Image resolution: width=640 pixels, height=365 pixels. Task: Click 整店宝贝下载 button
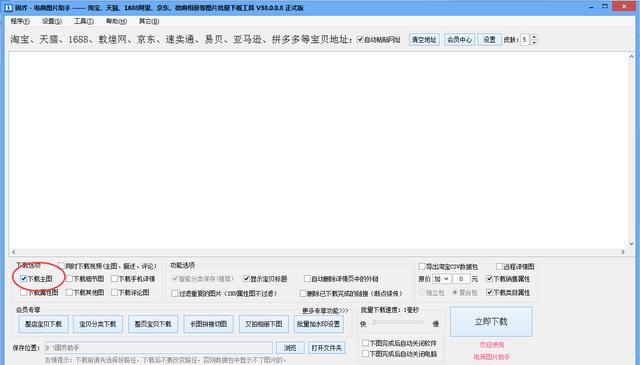pos(43,324)
